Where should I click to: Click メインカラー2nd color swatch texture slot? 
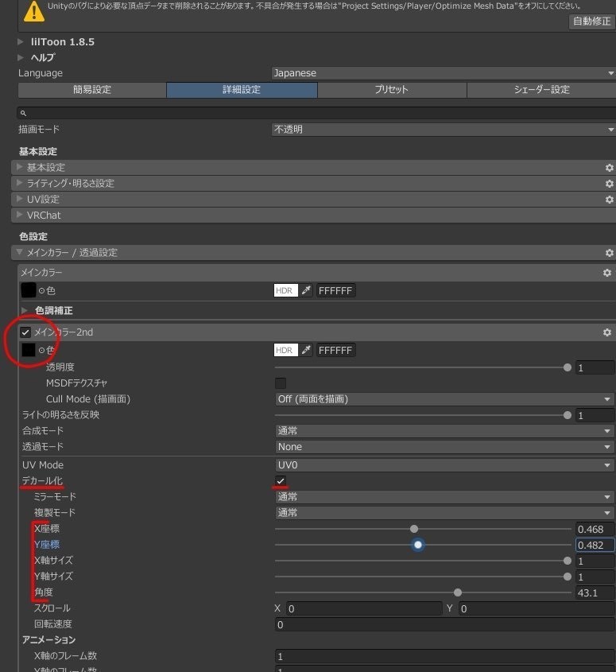[29, 350]
